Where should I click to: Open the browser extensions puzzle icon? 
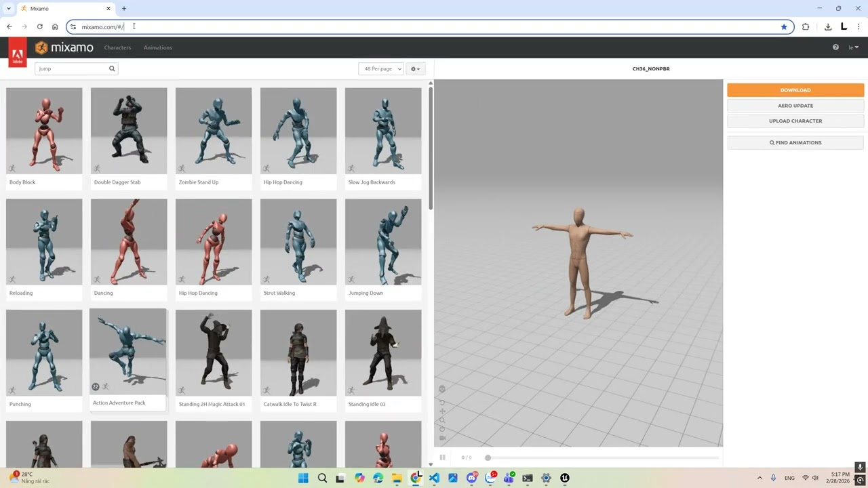[x=806, y=26]
